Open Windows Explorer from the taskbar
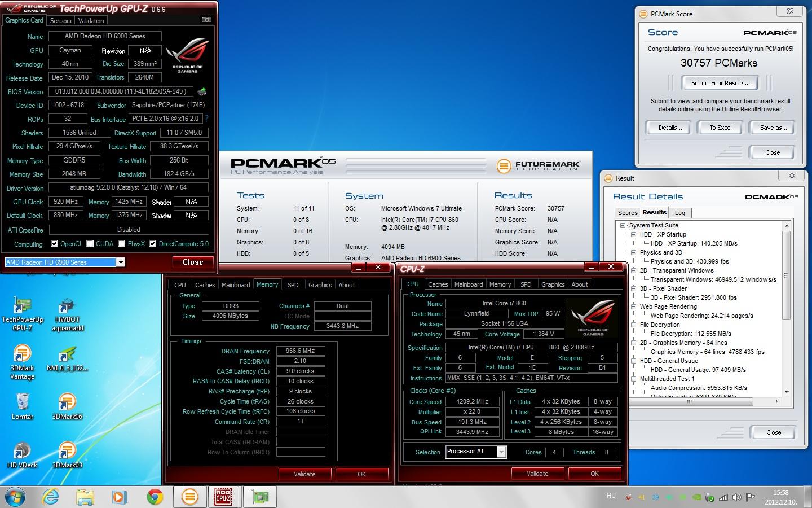The width and height of the screenshot is (812, 508). point(85,497)
